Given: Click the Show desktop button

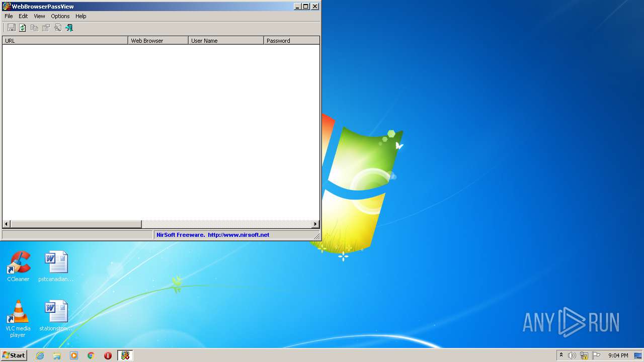Looking at the screenshot, I should 639,355.
